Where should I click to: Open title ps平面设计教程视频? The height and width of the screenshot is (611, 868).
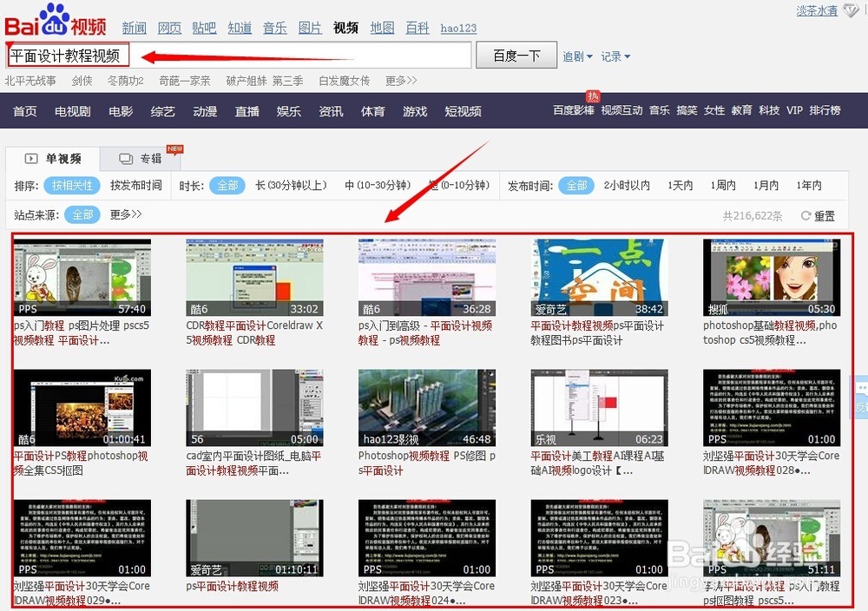tap(232, 586)
